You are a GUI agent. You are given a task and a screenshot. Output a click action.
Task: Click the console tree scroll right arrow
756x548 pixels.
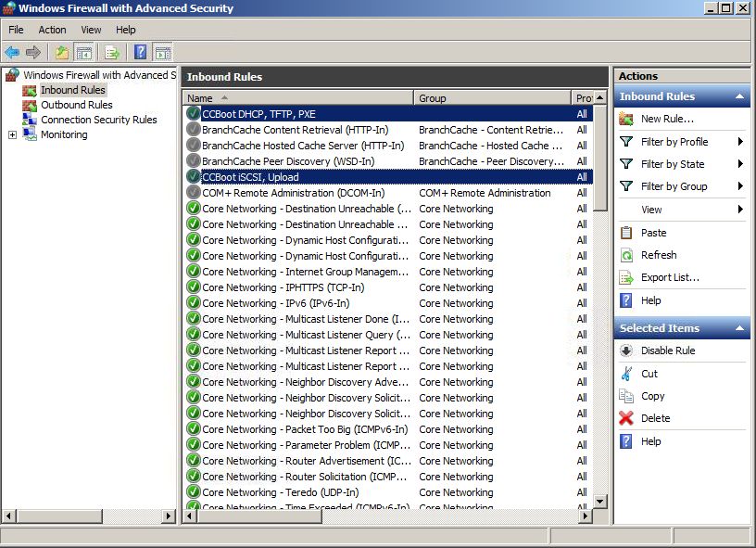(169, 516)
